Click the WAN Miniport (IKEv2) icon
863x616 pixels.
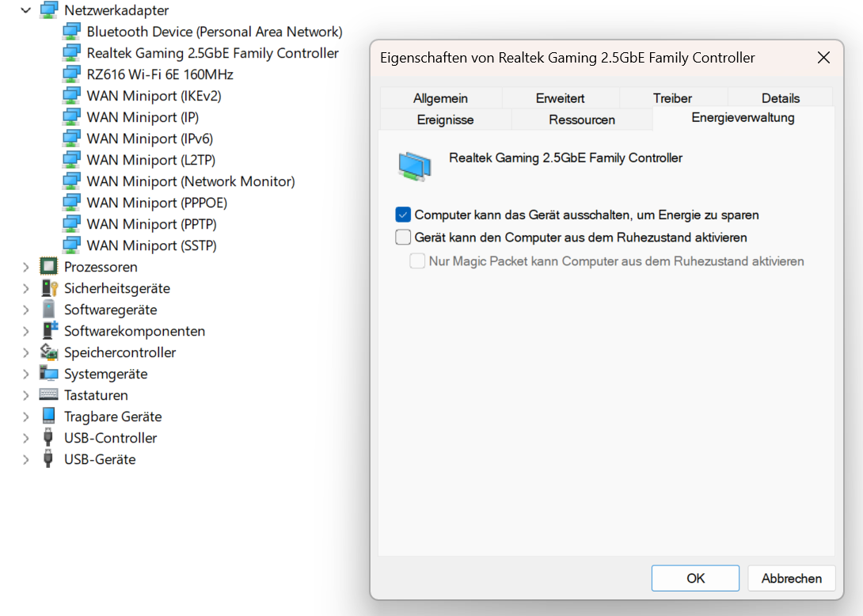pos(71,96)
